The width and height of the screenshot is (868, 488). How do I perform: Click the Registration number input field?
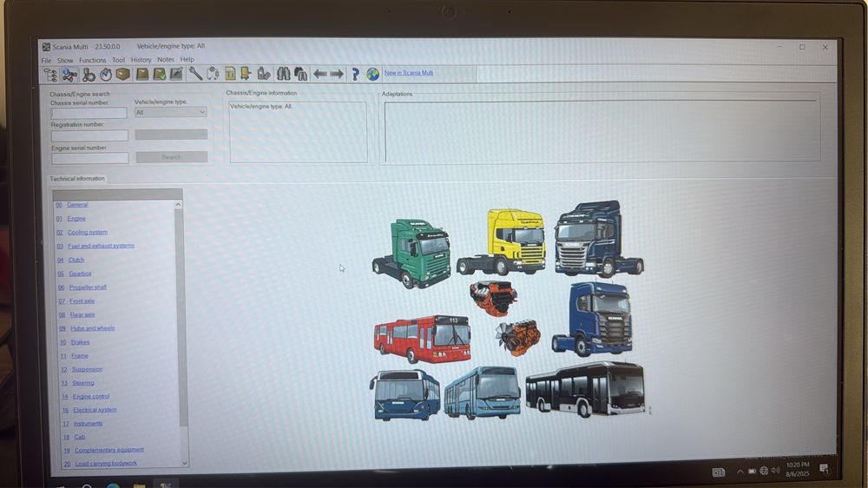pos(89,135)
